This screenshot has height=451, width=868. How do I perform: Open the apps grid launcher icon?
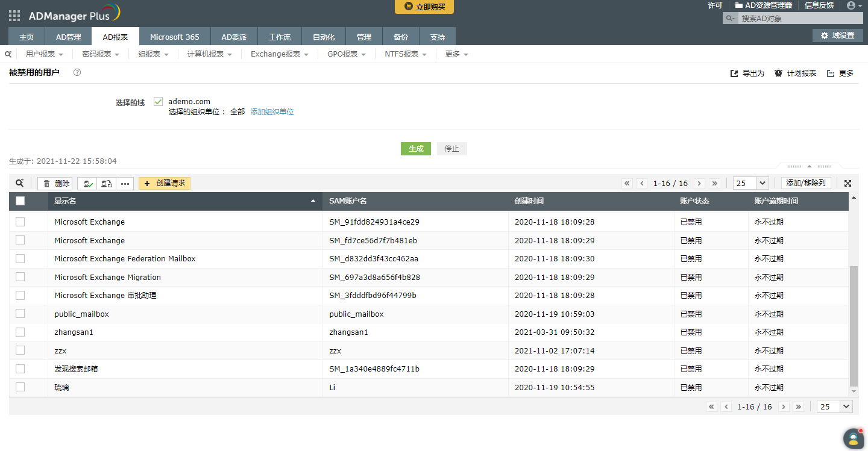(x=14, y=16)
